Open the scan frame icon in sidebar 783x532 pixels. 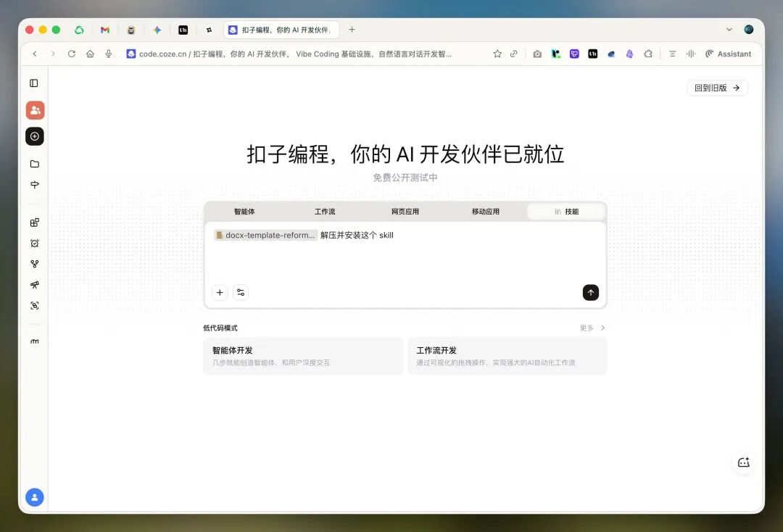pyautogui.click(x=35, y=305)
